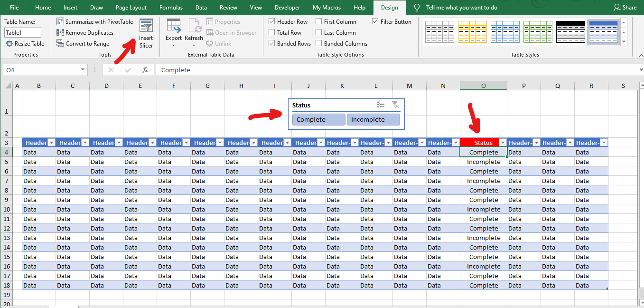Viewport: 644px width, 308px height.
Task: Click the Remove Duplicates icon
Action: pos(60,33)
